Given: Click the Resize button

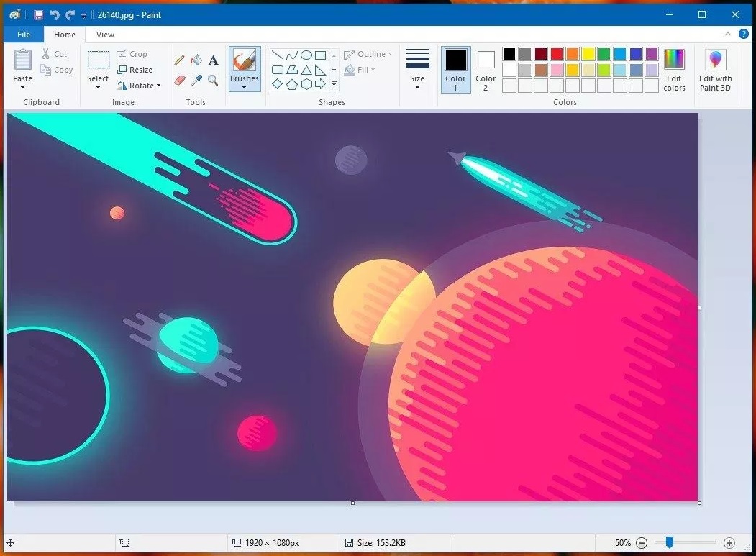Looking at the screenshot, I should tap(135, 70).
